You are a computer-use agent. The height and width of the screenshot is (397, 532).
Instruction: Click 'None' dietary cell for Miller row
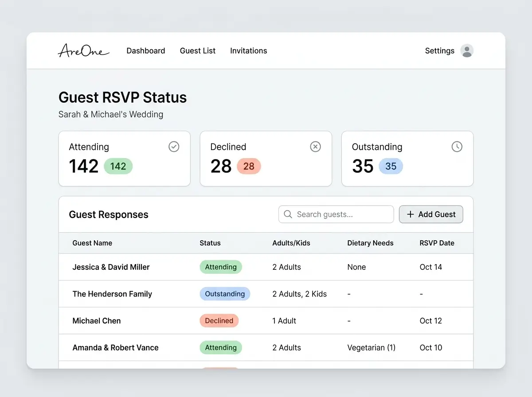(x=357, y=267)
